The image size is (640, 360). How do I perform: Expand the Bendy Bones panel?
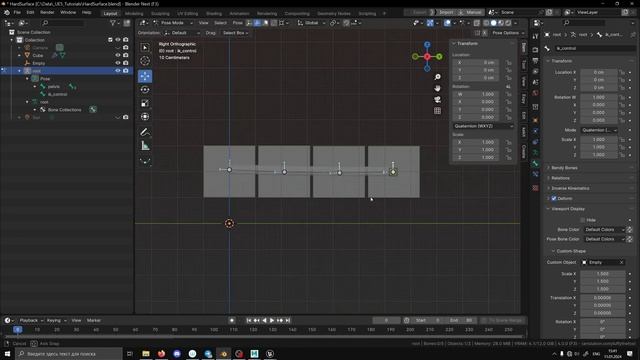[564, 168]
